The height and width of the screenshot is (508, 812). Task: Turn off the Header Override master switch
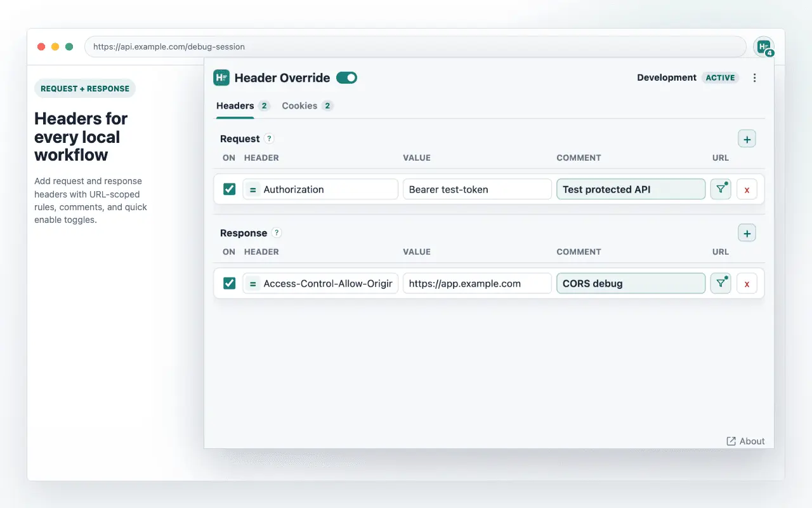(346, 77)
